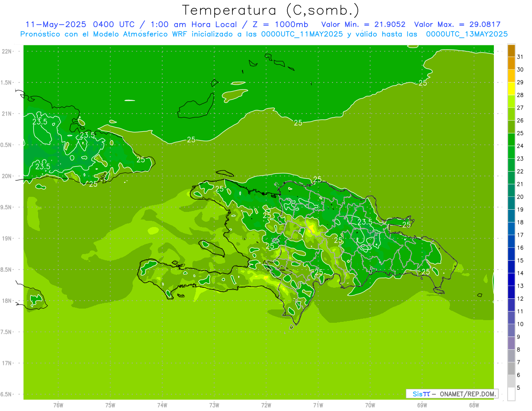This screenshot has height=411, width=532.
Task: Click the "6.5N" latitude axis label
Action: click(x=7, y=394)
